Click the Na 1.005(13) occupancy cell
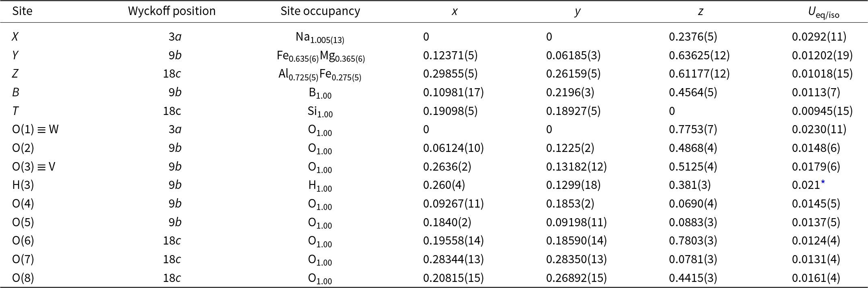The width and height of the screenshot is (868, 288). [320, 37]
